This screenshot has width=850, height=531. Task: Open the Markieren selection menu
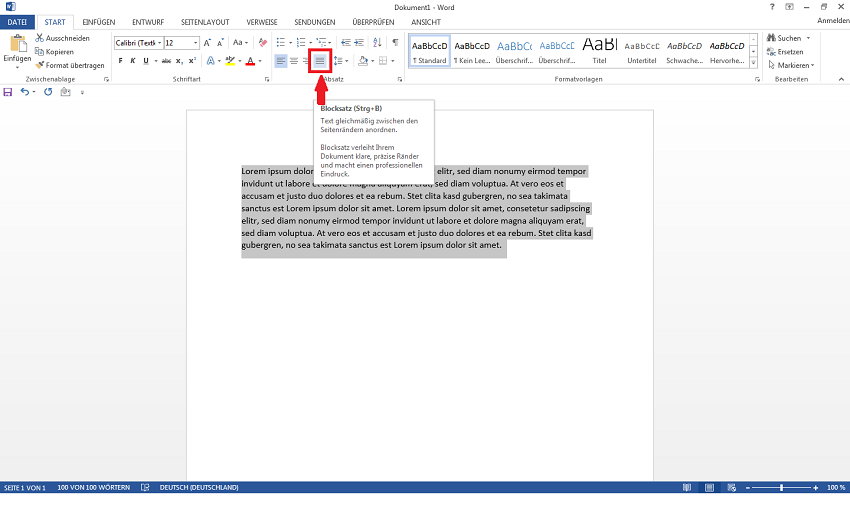(x=791, y=65)
